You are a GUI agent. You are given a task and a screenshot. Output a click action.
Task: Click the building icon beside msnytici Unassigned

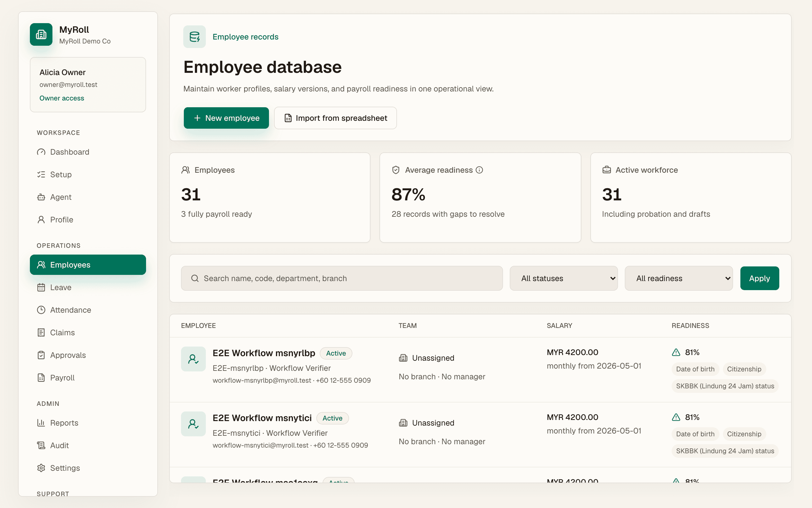tap(403, 423)
